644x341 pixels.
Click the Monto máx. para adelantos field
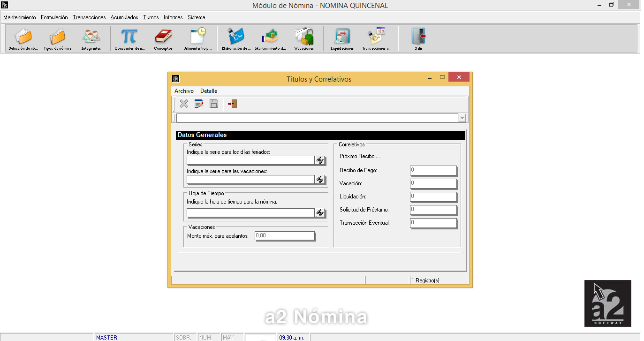click(x=285, y=236)
